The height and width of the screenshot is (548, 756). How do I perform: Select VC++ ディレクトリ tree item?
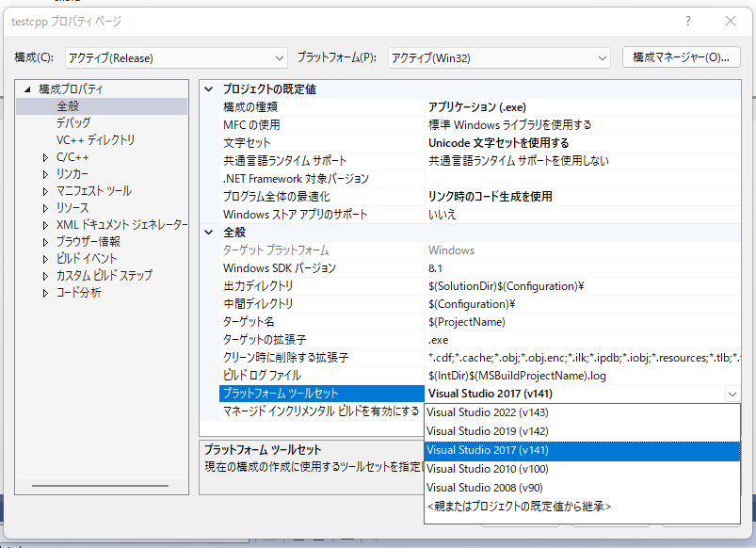95,140
